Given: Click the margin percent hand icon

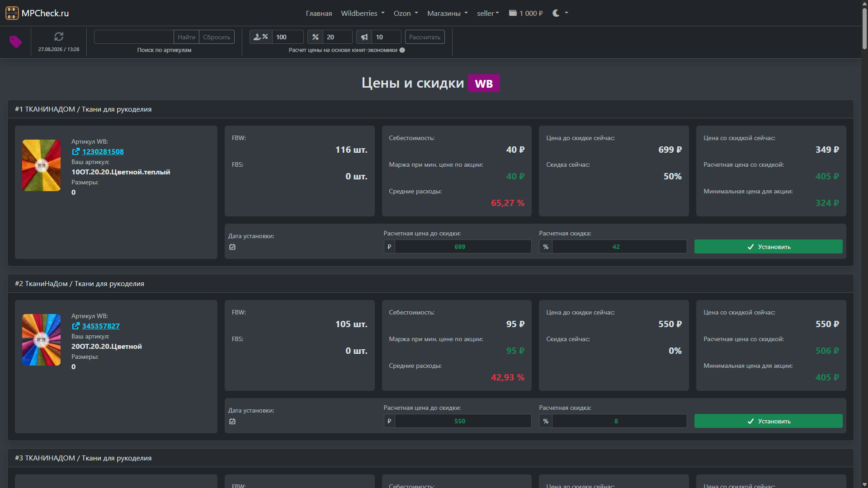Looking at the screenshot, I should (x=261, y=37).
